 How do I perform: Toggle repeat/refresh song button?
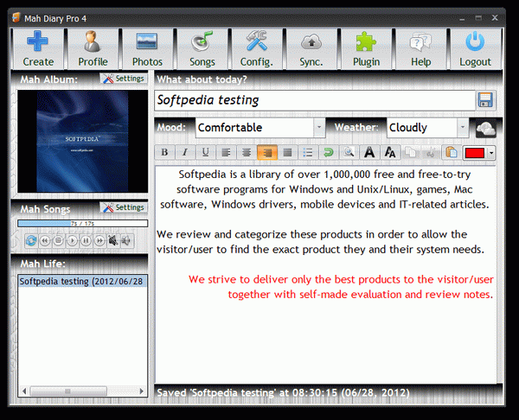31,240
